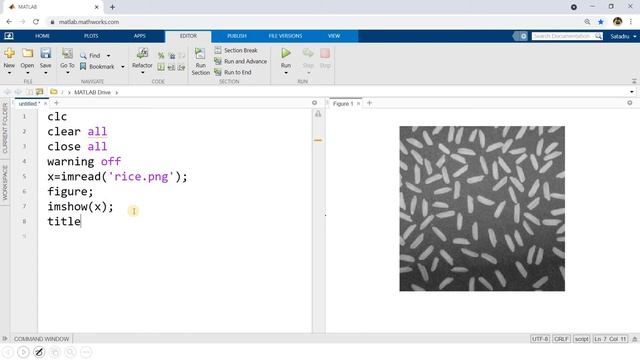Add a new editor tab with plus
This screenshot has height=360, width=640.
click(56, 103)
